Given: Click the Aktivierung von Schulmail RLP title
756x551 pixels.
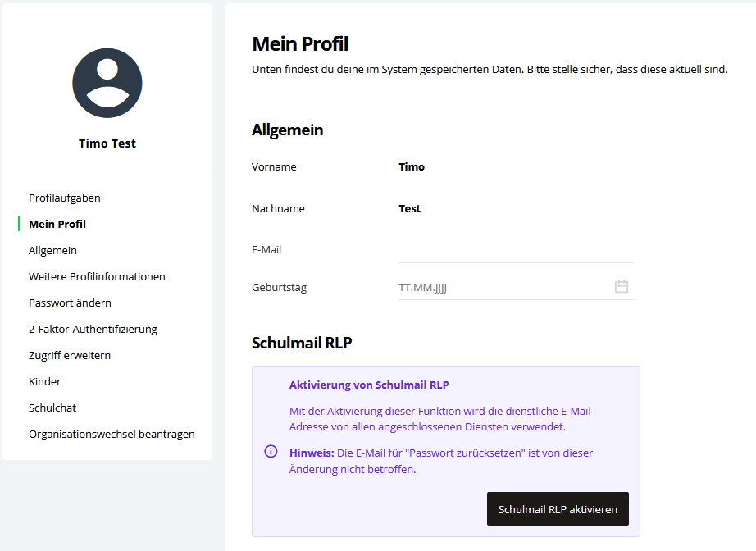Looking at the screenshot, I should [x=369, y=385].
